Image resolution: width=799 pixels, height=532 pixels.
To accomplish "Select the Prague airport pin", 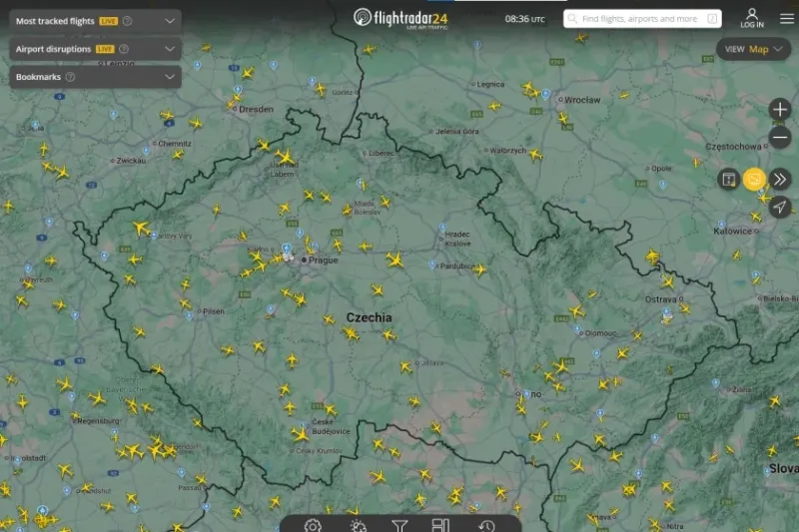I will [x=287, y=249].
